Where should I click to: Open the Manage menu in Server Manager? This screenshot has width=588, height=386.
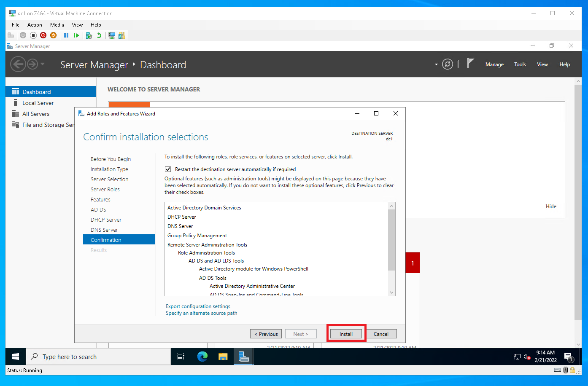[x=494, y=64]
